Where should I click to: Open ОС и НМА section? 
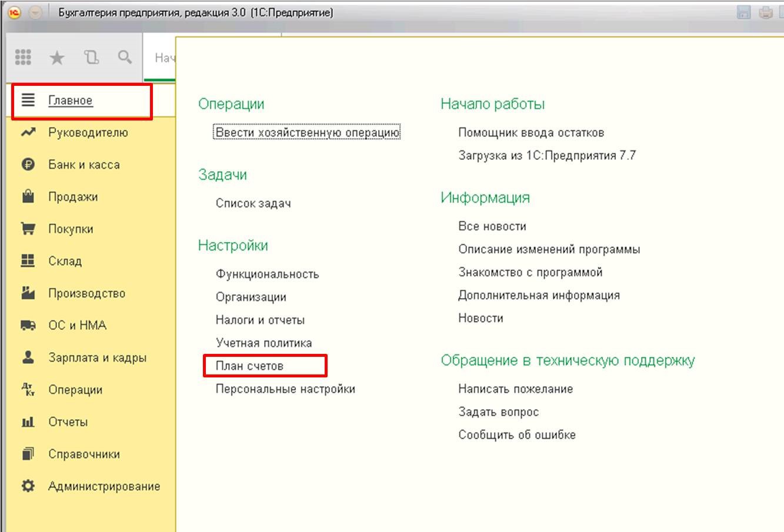[77, 325]
